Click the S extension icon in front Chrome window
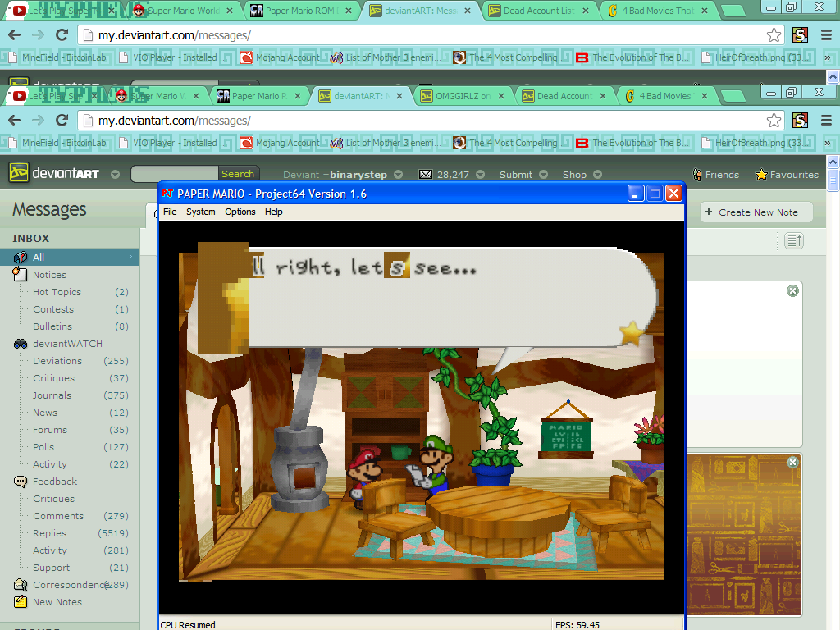The width and height of the screenshot is (840, 630). click(801, 121)
